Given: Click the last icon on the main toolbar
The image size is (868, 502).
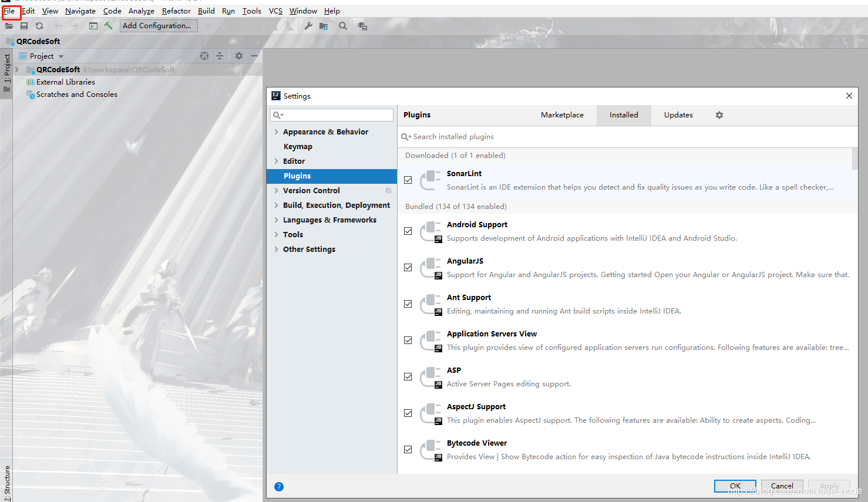Looking at the screenshot, I should (x=362, y=26).
